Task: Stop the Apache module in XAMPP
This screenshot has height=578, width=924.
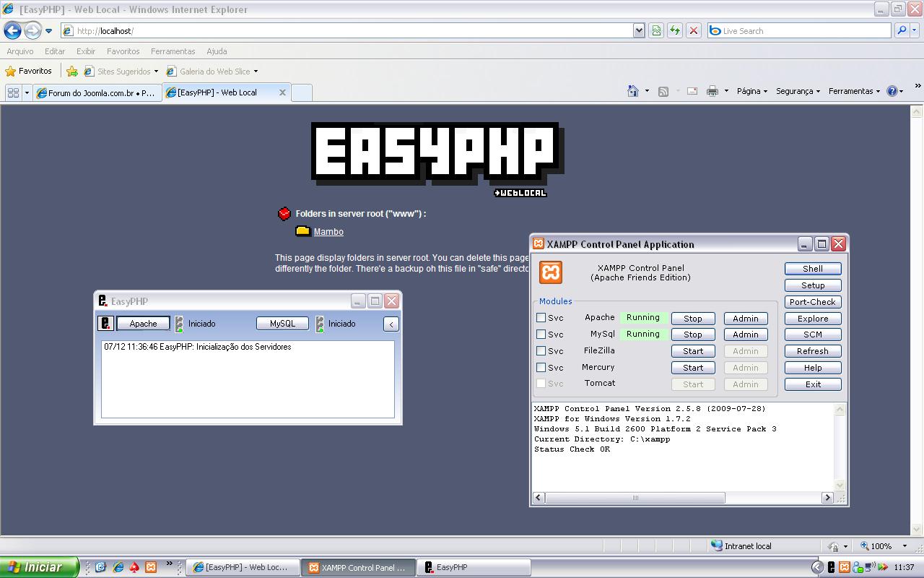Action: (693, 318)
